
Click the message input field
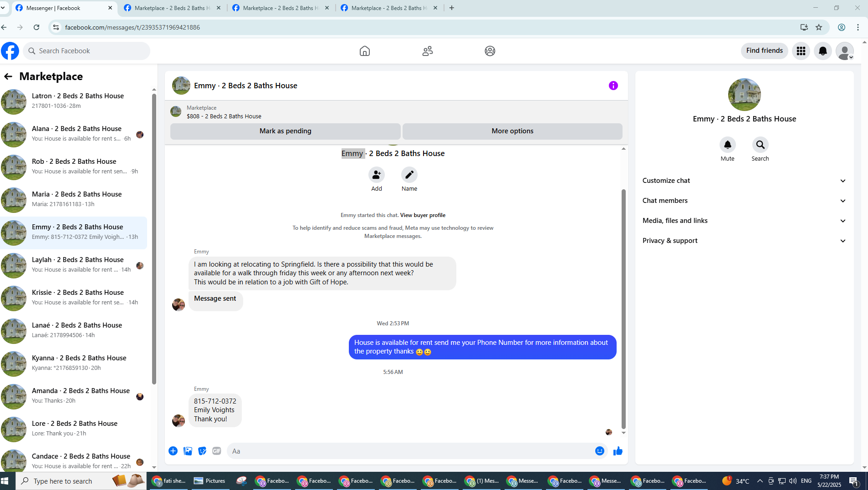(x=409, y=451)
